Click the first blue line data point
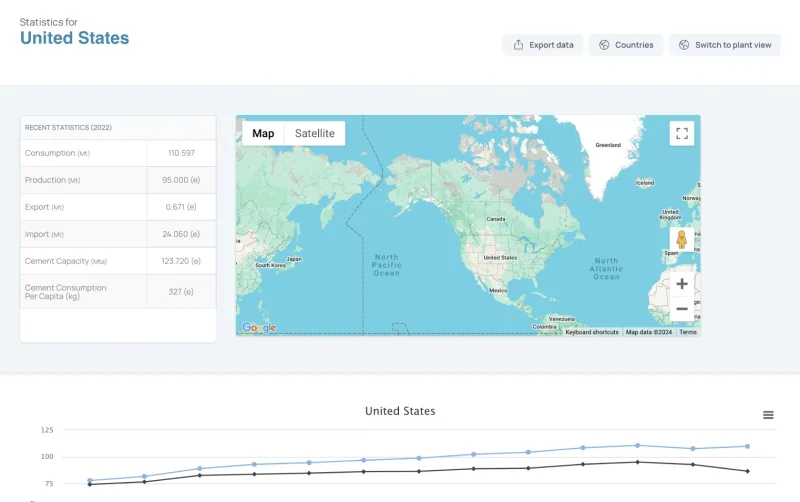Image resolution: width=800 pixels, height=502 pixels. click(x=90, y=481)
